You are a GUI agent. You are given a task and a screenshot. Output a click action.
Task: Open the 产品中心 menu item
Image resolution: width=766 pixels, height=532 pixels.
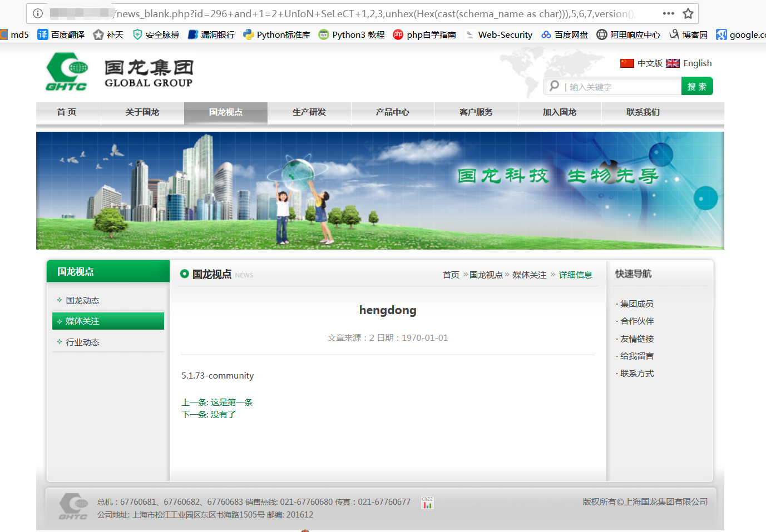coord(393,112)
